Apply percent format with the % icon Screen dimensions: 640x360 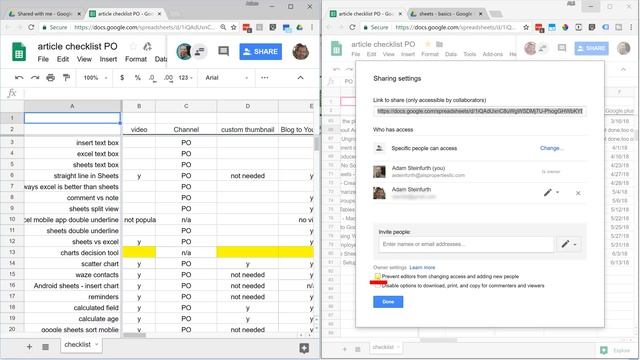click(x=138, y=78)
